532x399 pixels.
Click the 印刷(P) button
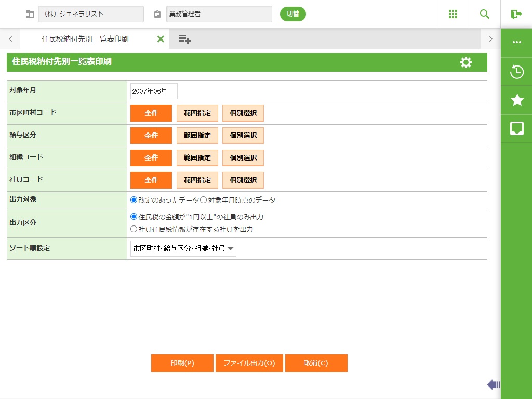182,363
